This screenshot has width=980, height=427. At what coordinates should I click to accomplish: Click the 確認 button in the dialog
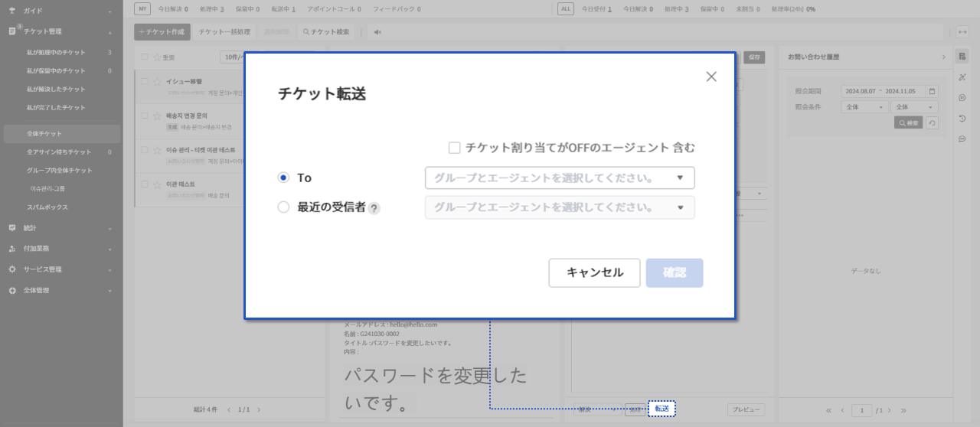tap(674, 273)
